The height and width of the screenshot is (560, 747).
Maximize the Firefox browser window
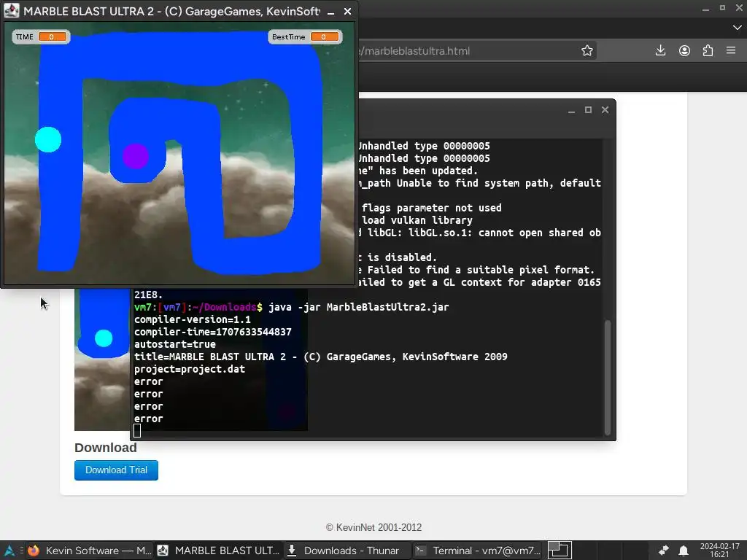pos(722,7)
